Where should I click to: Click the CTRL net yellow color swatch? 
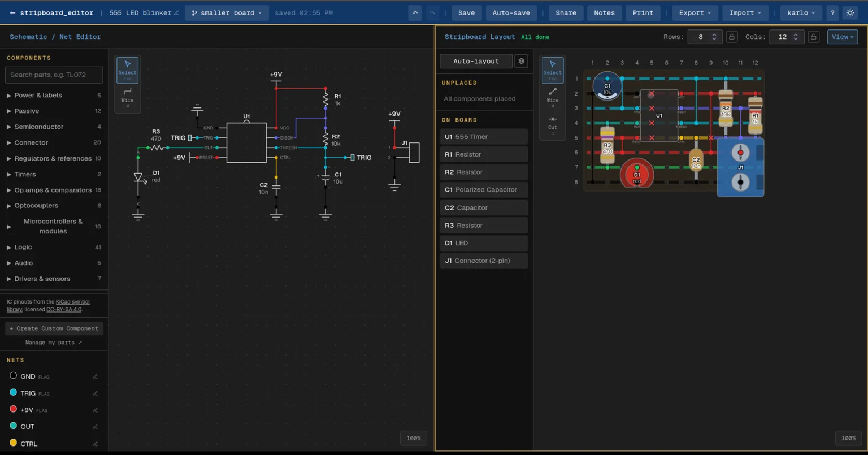coord(14,443)
